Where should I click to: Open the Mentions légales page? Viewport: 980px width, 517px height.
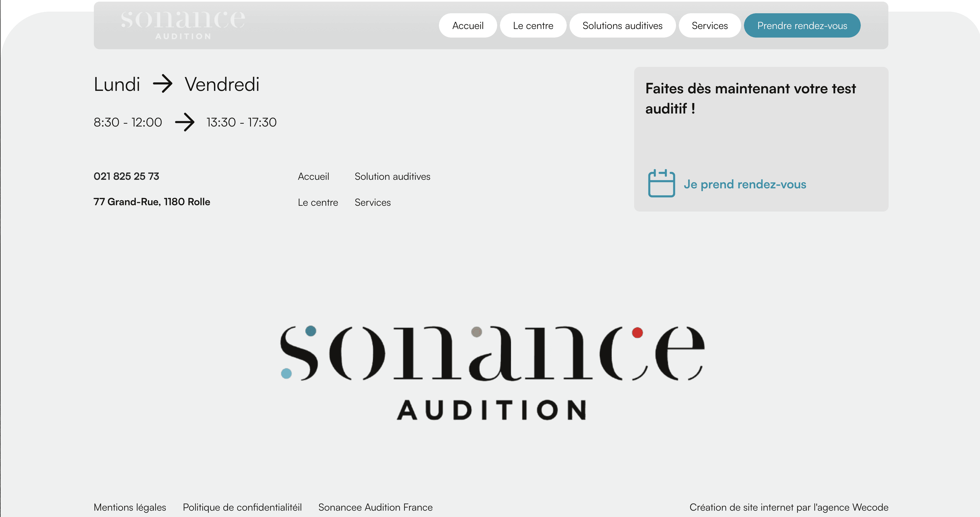pyautogui.click(x=130, y=507)
